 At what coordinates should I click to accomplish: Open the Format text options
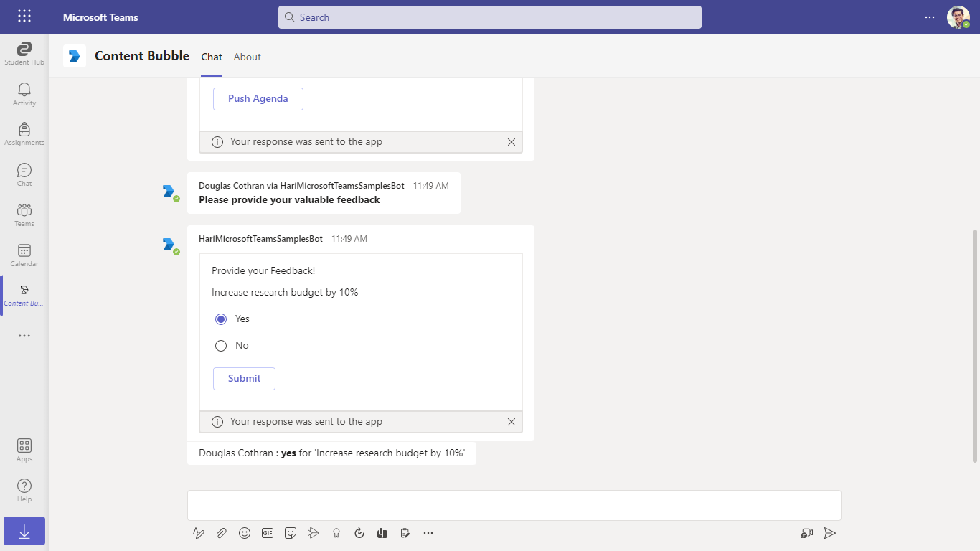[199, 533]
